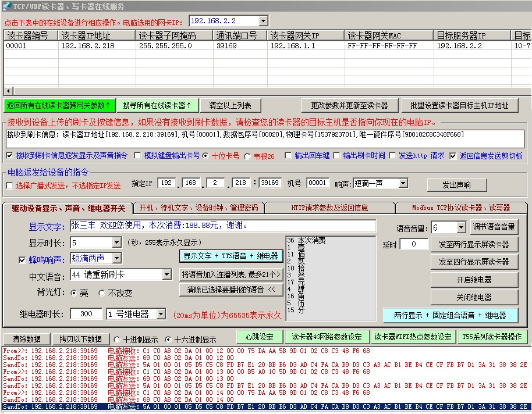Click the 显示文字 text input field
The height and width of the screenshot is (414, 532).
coord(223,226)
